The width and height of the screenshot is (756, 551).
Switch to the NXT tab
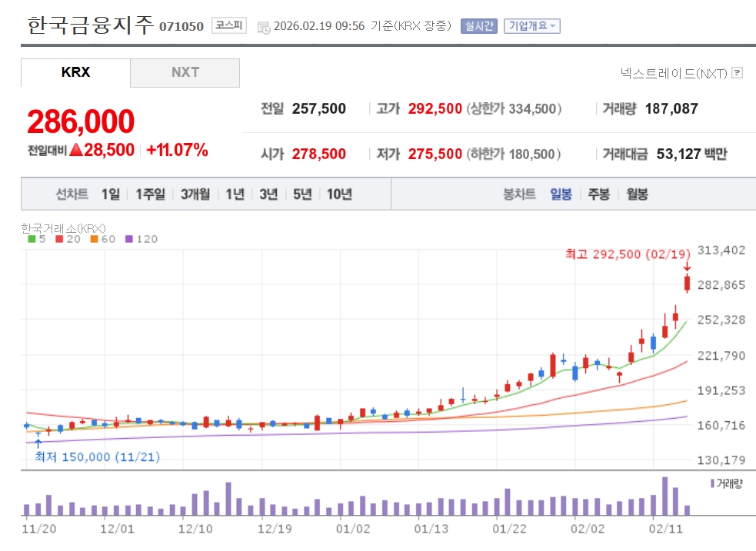pyautogui.click(x=185, y=72)
